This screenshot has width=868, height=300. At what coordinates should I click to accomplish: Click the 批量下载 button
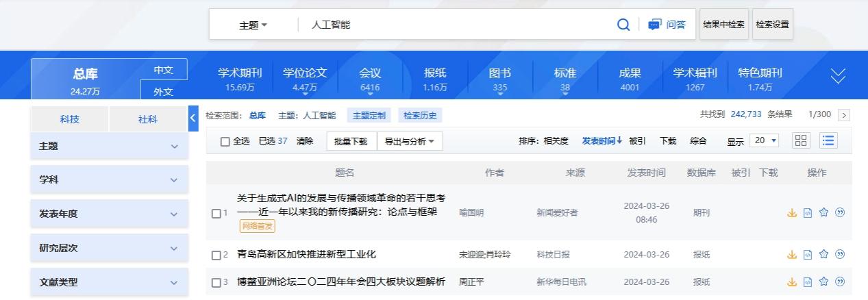tap(351, 142)
